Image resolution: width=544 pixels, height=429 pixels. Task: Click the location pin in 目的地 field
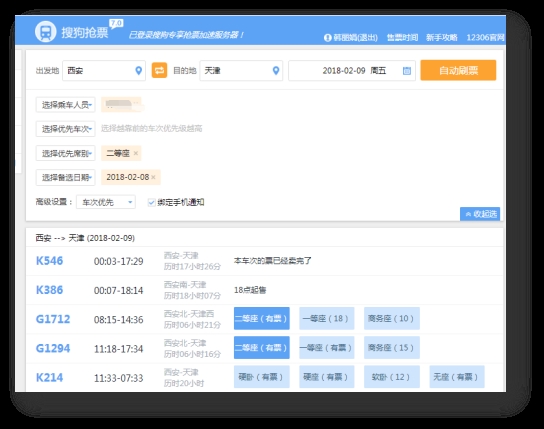pos(276,71)
